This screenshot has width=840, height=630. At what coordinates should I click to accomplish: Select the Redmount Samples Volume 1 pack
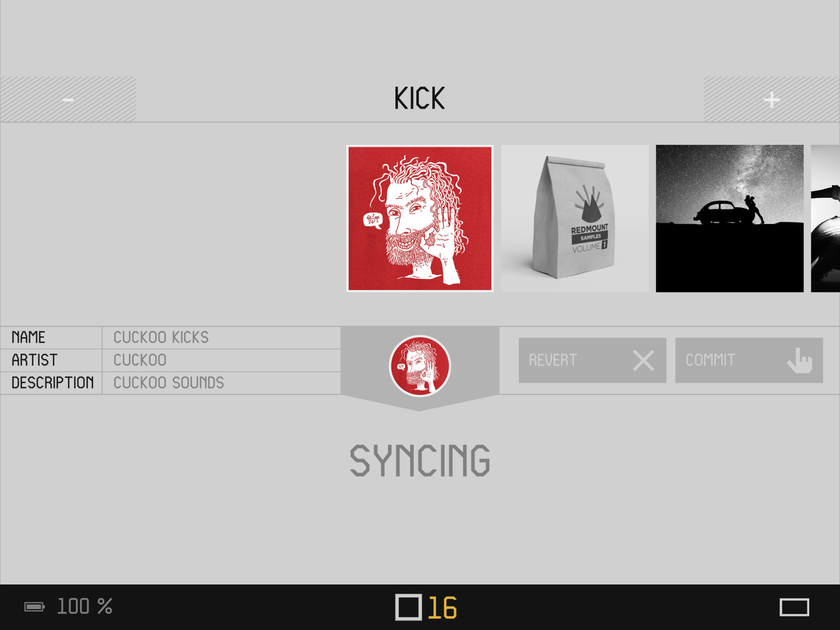[575, 218]
